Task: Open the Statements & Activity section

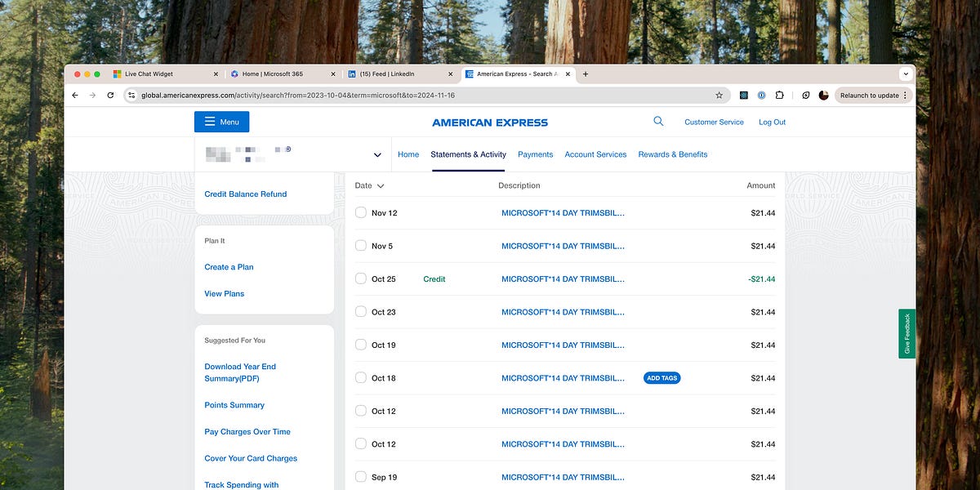Action: pos(468,154)
